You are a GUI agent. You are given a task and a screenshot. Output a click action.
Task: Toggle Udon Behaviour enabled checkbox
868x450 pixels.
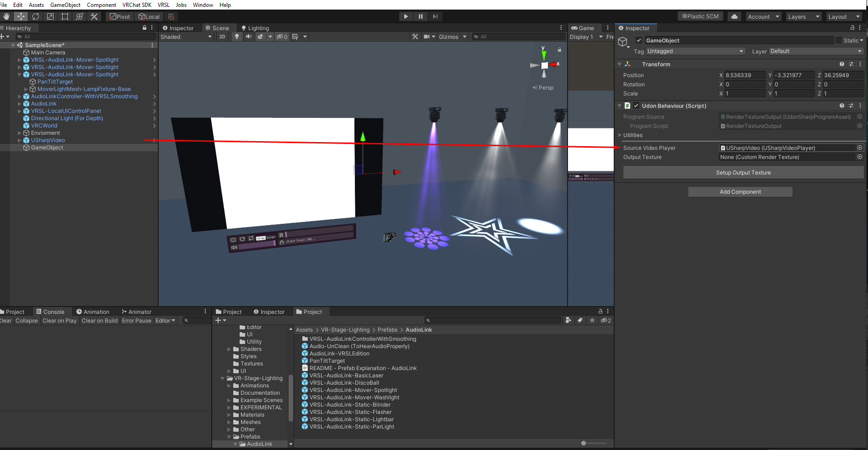[636, 106]
